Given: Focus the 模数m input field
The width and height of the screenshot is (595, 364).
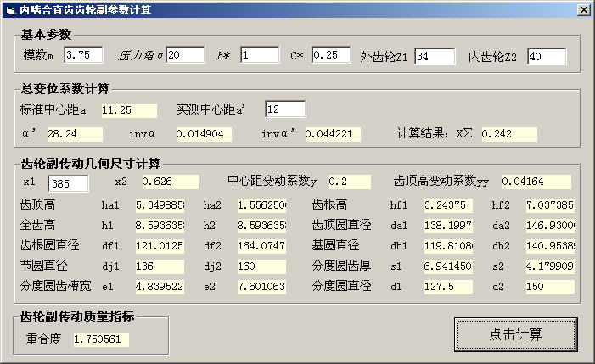Looking at the screenshot, I should 83,55.
